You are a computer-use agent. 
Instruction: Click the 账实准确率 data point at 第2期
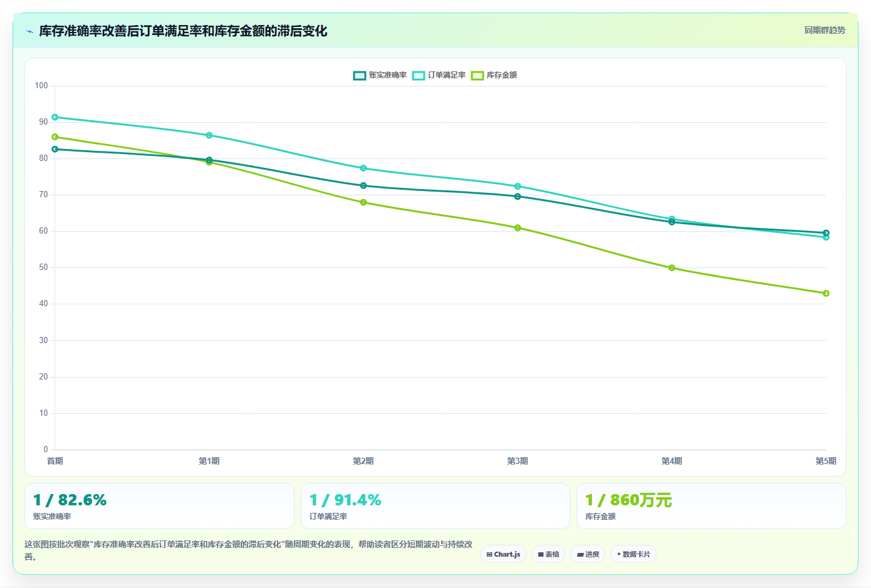click(x=363, y=186)
